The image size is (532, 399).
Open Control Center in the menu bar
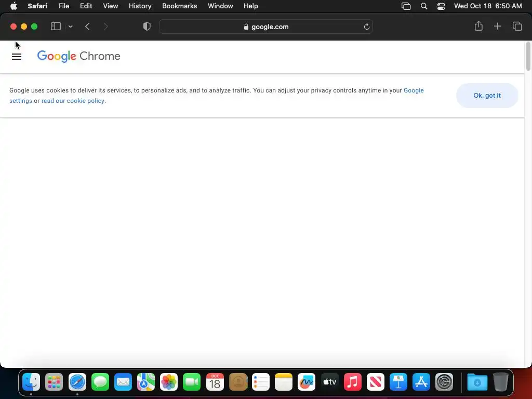(x=441, y=6)
